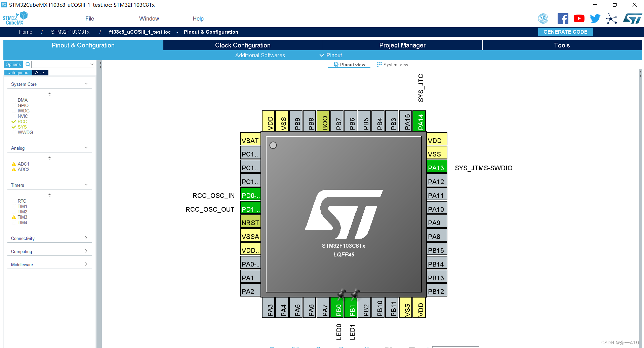
Task: Click the Twitter bird icon
Action: [595, 18]
